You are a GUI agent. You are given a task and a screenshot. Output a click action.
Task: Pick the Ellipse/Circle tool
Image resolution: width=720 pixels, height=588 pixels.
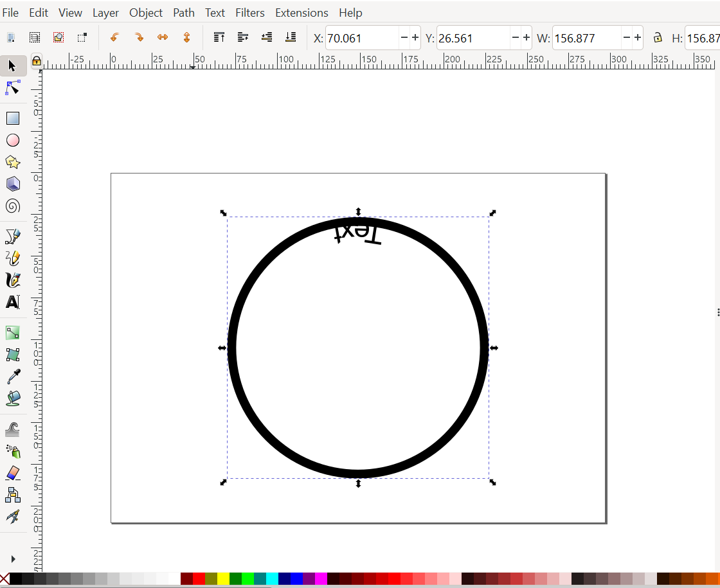pos(13,140)
